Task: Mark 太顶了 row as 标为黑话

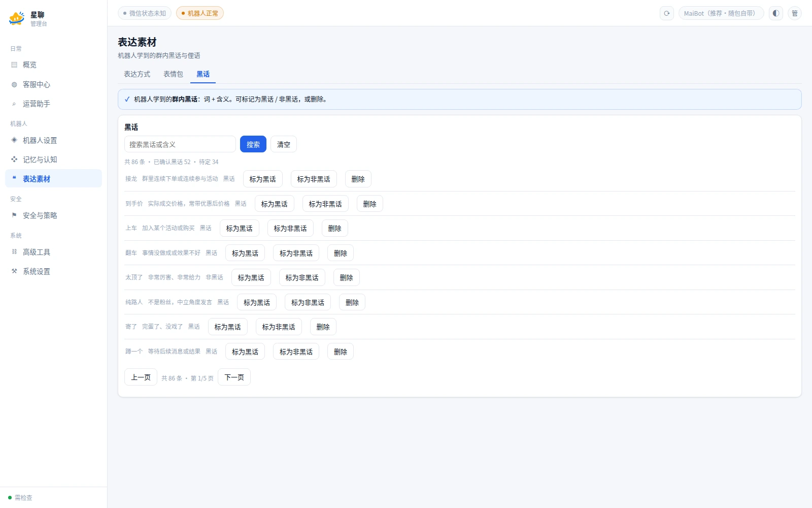Action: [251, 277]
